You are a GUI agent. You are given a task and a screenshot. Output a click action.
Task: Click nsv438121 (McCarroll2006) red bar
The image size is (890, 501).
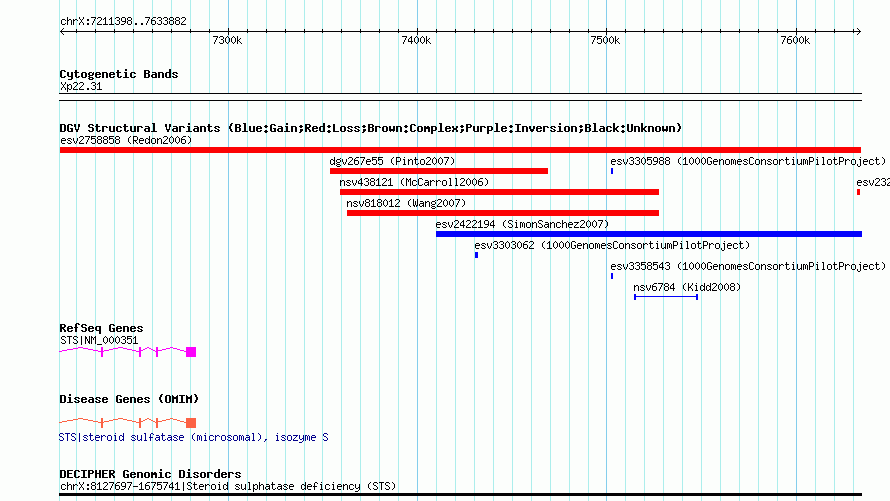click(499, 192)
